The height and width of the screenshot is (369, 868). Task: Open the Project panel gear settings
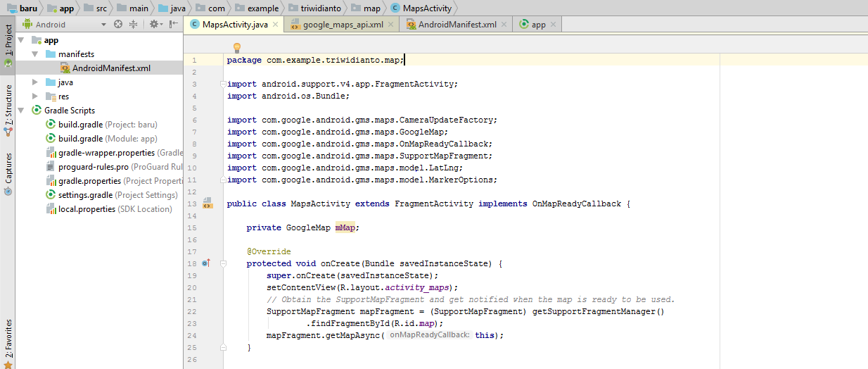pos(153,25)
